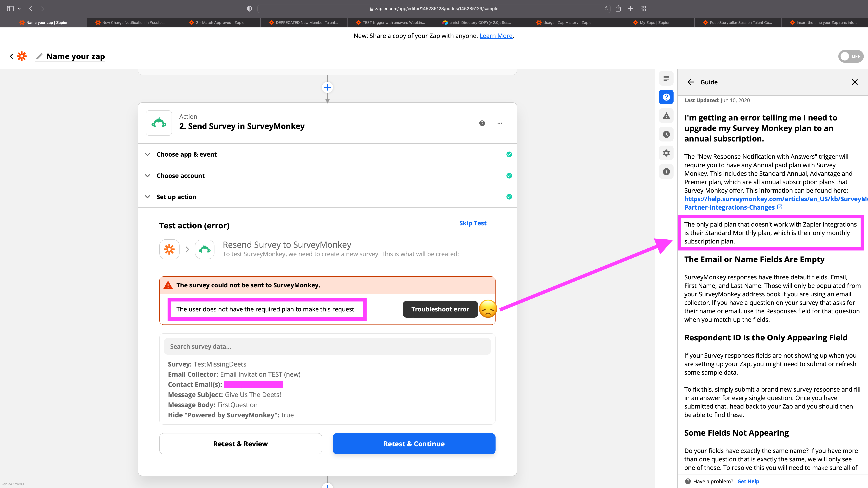Open sidebar dropdown arrow in Safari toolbar
Viewport: 868px width, 488px height.
(x=19, y=9)
